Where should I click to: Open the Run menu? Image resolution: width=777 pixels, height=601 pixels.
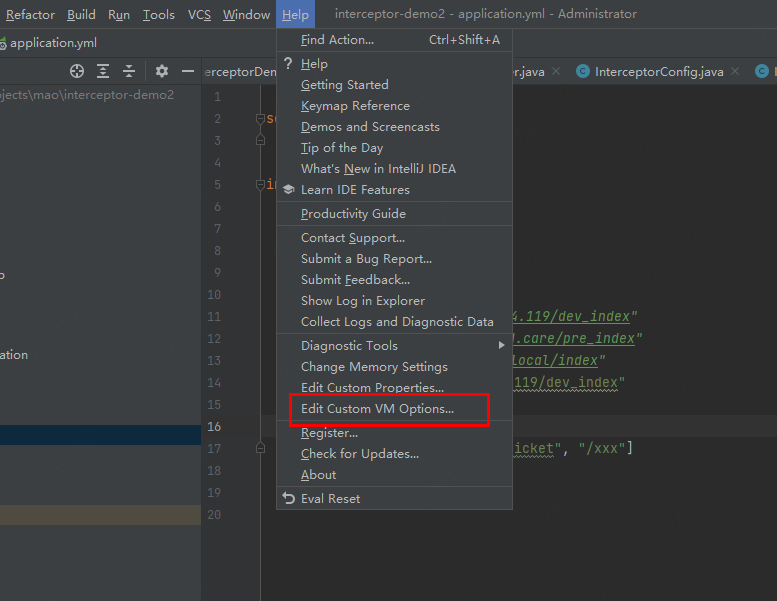click(119, 15)
